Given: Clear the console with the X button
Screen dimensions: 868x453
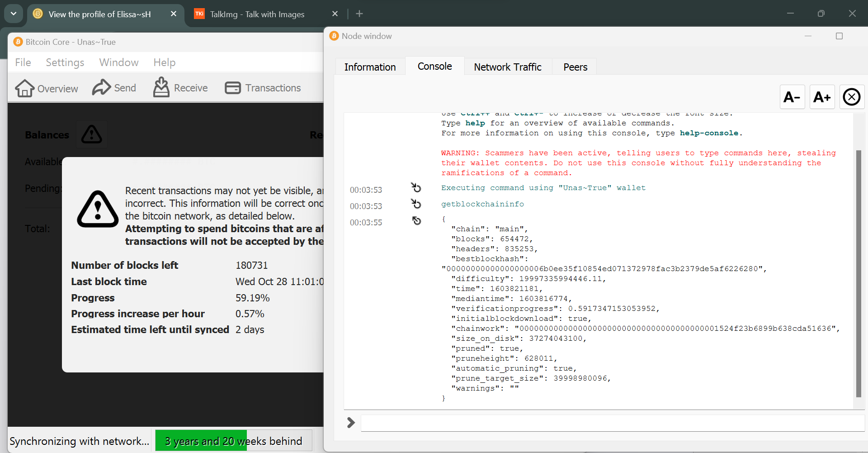Looking at the screenshot, I should [x=852, y=97].
